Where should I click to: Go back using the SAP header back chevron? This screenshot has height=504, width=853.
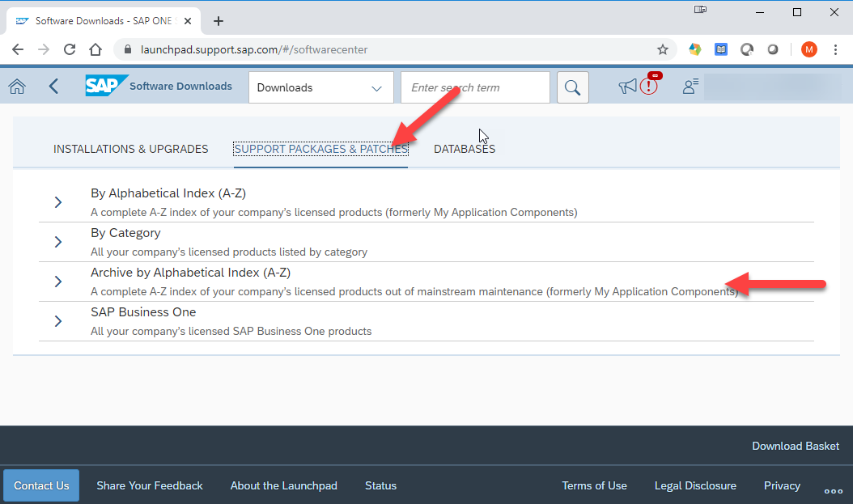pyautogui.click(x=53, y=87)
